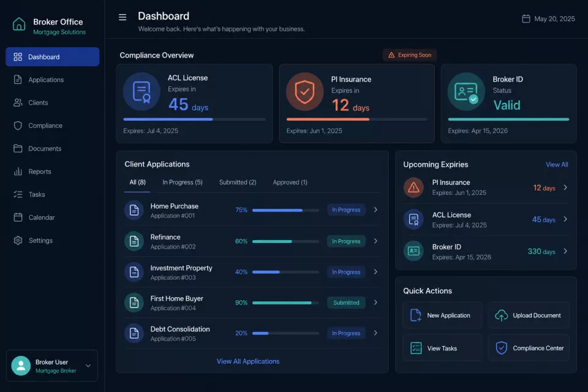Switch to the Approved (1) tab
The height and width of the screenshot is (392, 588).
click(x=290, y=183)
